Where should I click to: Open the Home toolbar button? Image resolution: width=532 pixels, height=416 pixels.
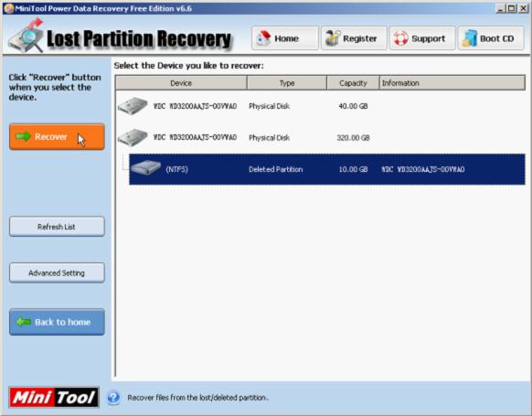(x=285, y=38)
